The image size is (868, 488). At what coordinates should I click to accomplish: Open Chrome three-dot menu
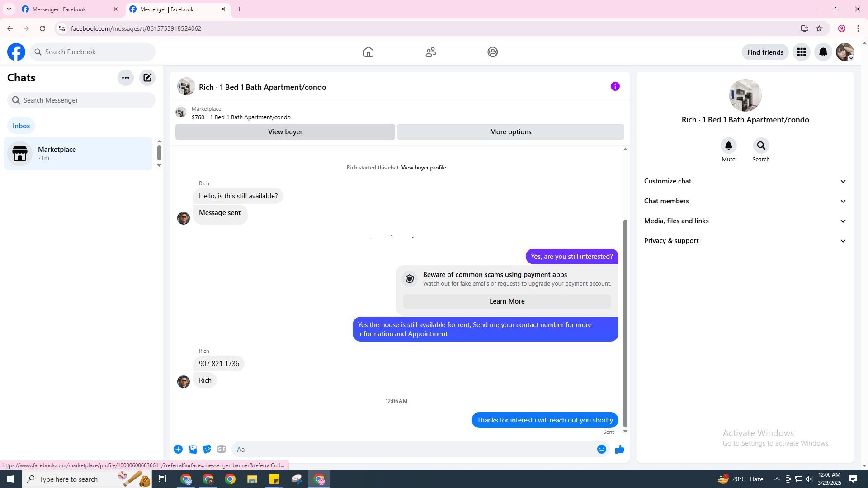[x=858, y=28]
